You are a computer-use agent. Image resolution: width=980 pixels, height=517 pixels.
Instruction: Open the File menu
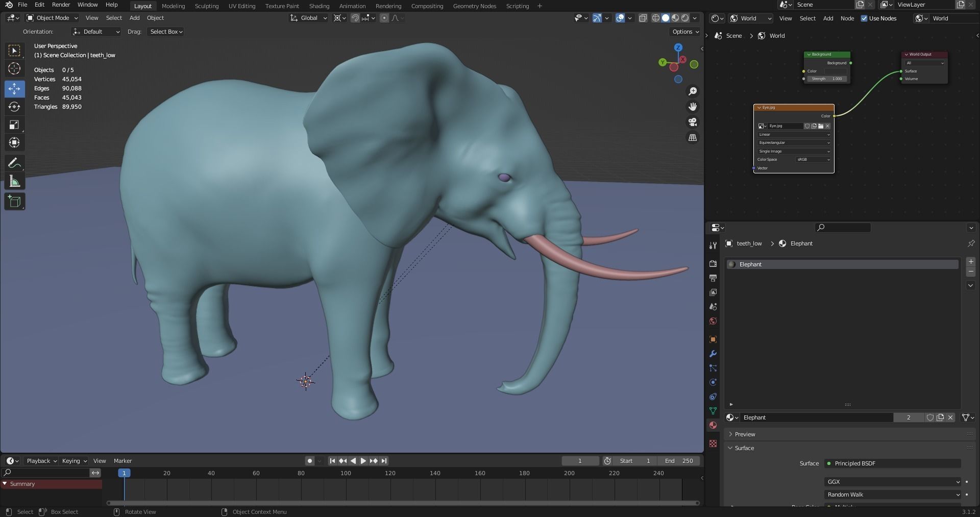point(22,5)
